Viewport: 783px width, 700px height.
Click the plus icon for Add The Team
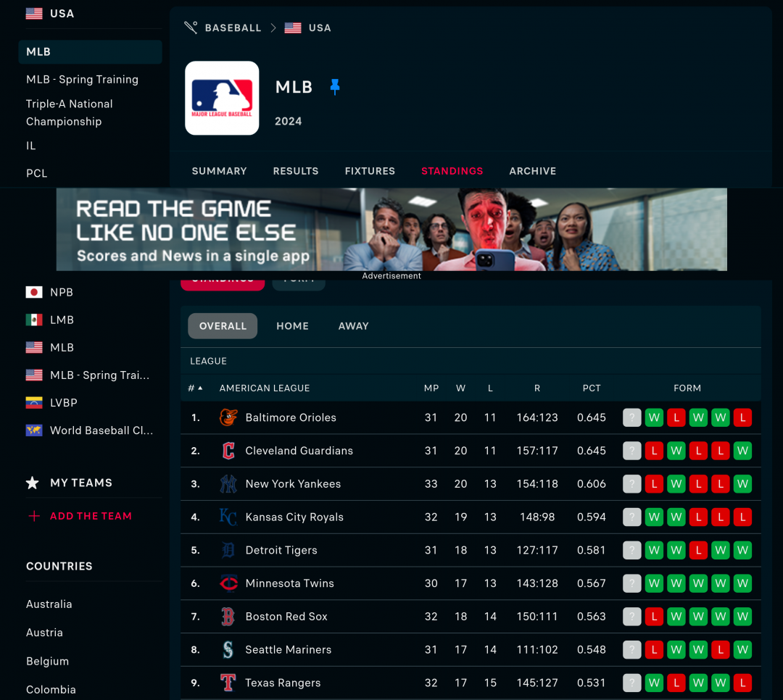pyautogui.click(x=34, y=516)
